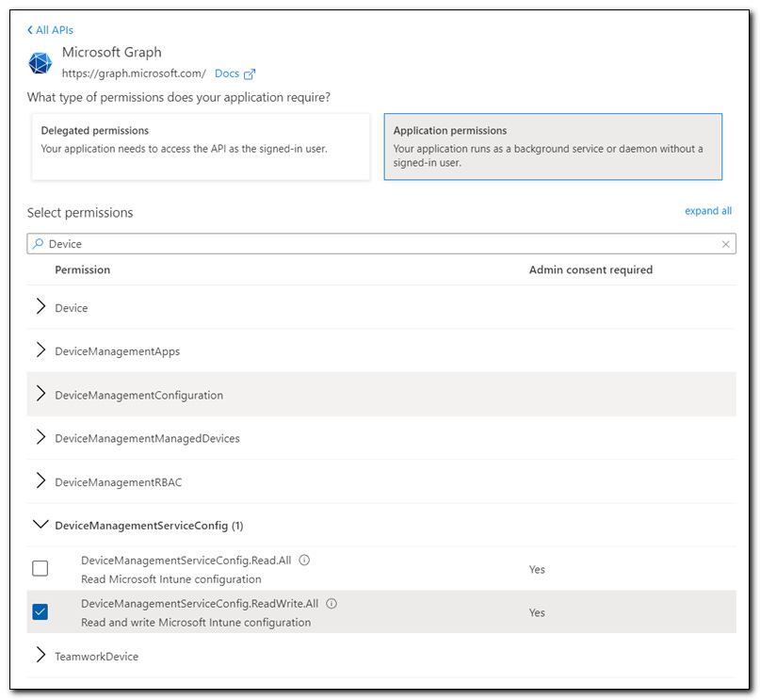
Task: Click the expand all link
Action: pos(707,211)
